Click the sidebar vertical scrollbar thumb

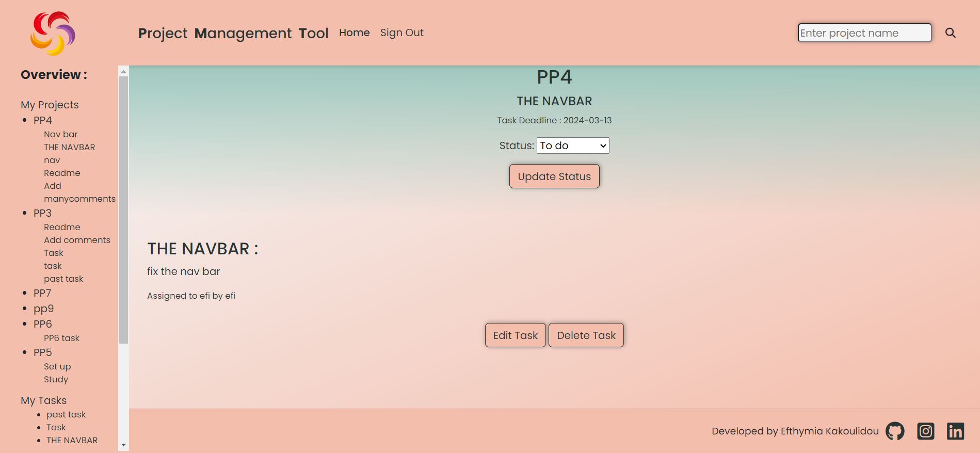click(x=123, y=209)
